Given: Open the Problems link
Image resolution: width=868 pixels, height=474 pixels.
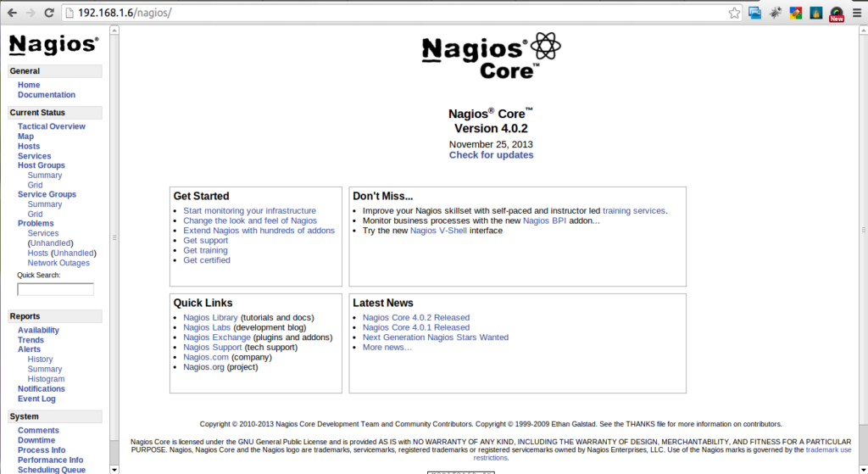Looking at the screenshot, I should [36, 223].
